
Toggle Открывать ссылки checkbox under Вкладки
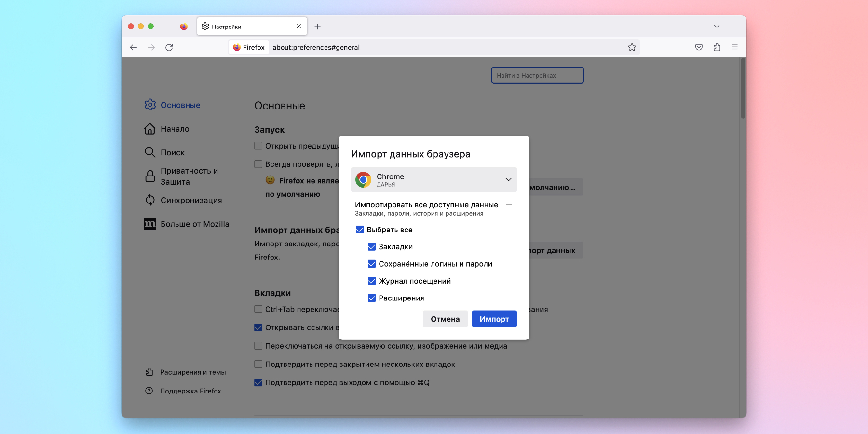[258, 327]
